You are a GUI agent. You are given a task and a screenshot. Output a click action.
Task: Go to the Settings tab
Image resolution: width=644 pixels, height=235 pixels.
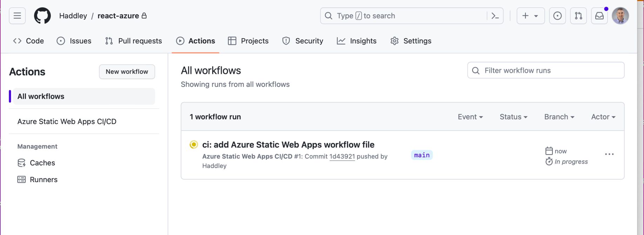click(411, 41)
